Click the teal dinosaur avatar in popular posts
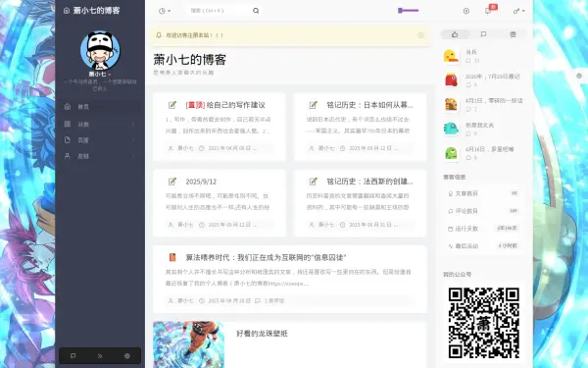This screenshot has height=368, width=588. 451,129
